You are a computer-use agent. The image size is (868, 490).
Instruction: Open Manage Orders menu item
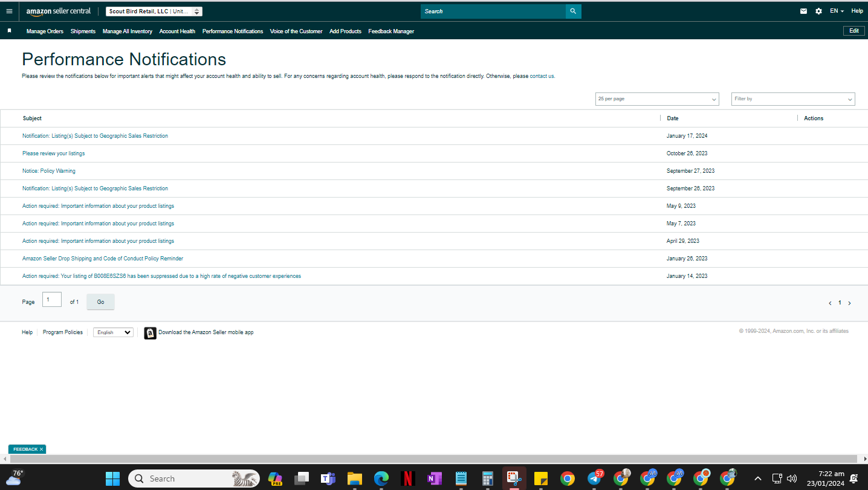coord(45,31)
